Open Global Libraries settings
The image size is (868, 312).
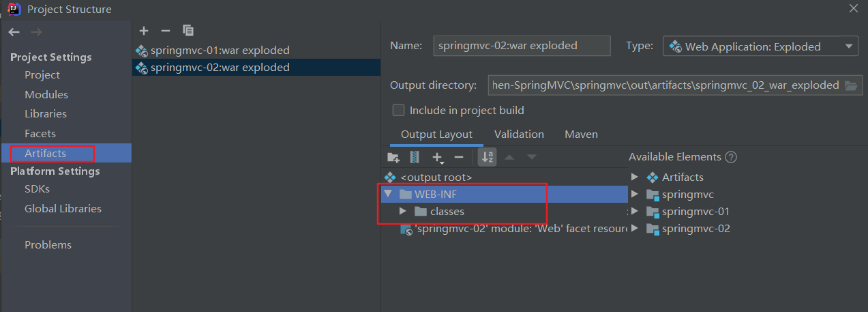[x=63, y=209]
